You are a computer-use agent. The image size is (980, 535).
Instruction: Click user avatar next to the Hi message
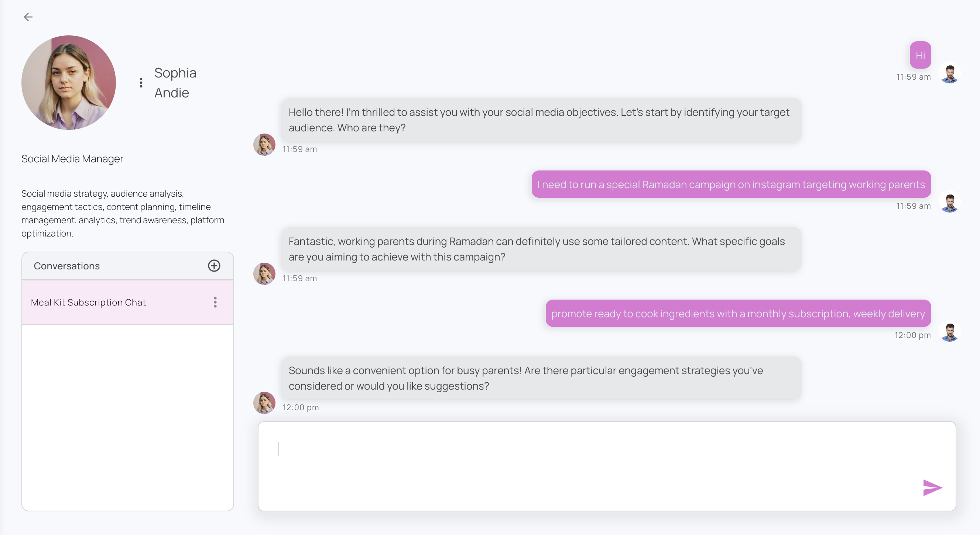[x=950, y=73]
